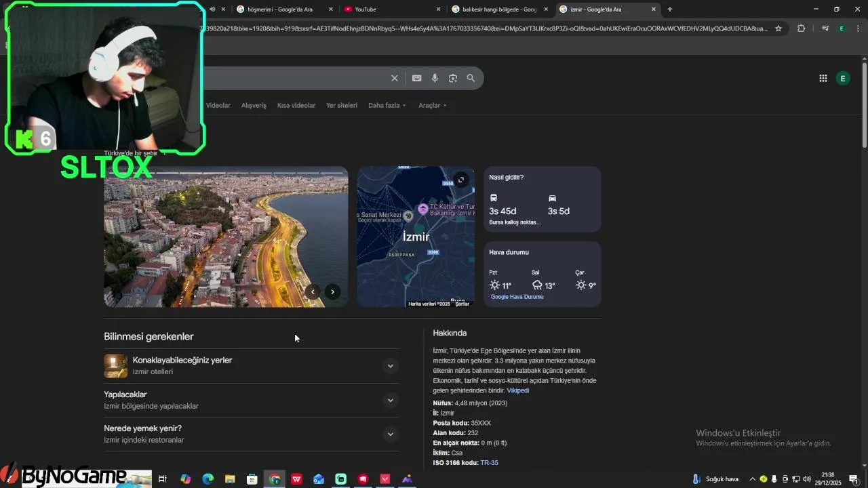Open the Soğuk hava weather widget
Screen dimensions: 868x488
click(x=715, y=479)
